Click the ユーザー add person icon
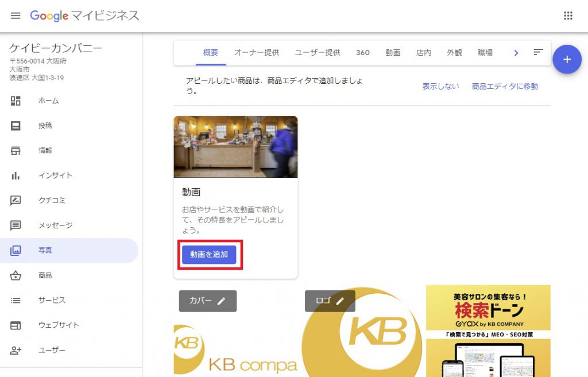 click(x=16, y=351)
